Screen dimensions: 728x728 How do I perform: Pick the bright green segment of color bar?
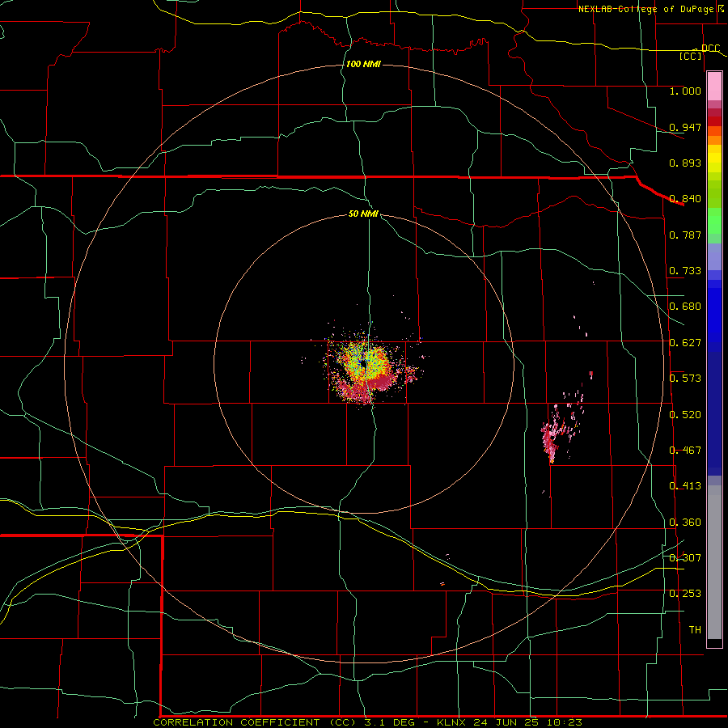pyautogui.click(x=714, y=221)
